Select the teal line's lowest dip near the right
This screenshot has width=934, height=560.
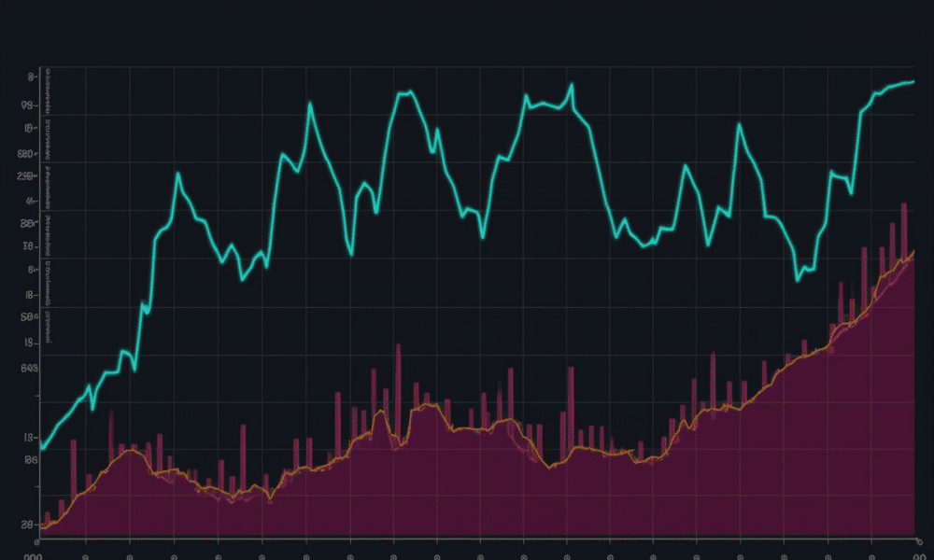pyautogui.click(x=797, y=279)
